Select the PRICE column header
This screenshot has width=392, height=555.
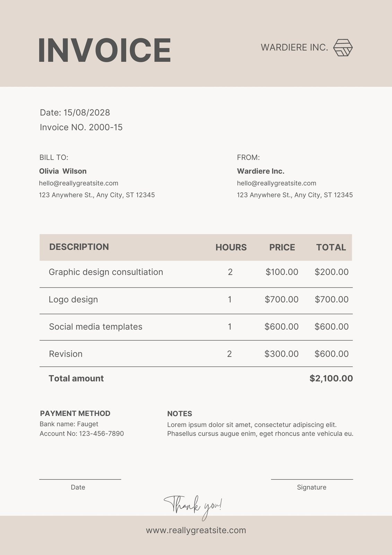pos(282,247)
